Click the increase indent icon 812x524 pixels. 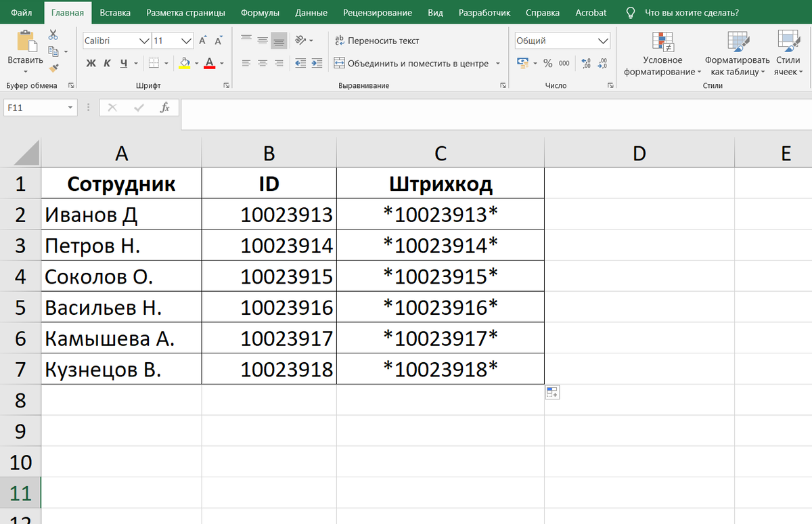click(x=318, y=64)
